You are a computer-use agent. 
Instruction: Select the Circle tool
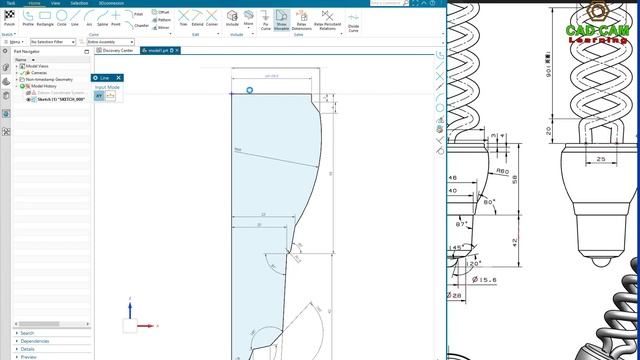(x=62, y=19)
